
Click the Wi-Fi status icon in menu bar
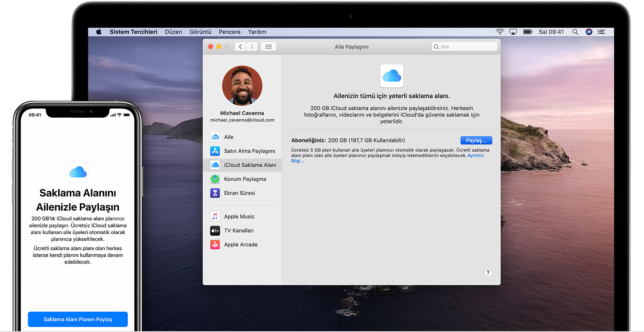[x=500, y=32]
